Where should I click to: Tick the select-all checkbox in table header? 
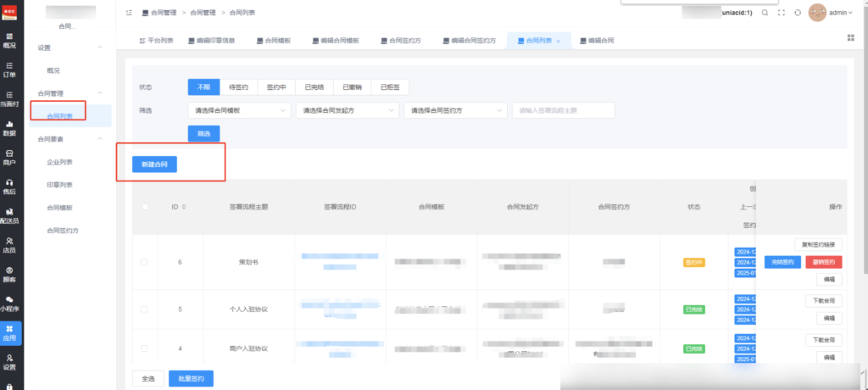[145, 207]
